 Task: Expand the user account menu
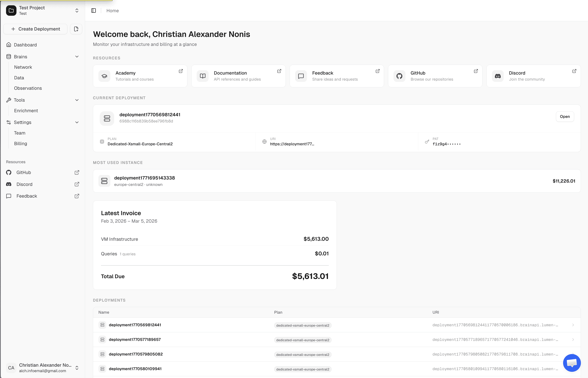(77, 367)
